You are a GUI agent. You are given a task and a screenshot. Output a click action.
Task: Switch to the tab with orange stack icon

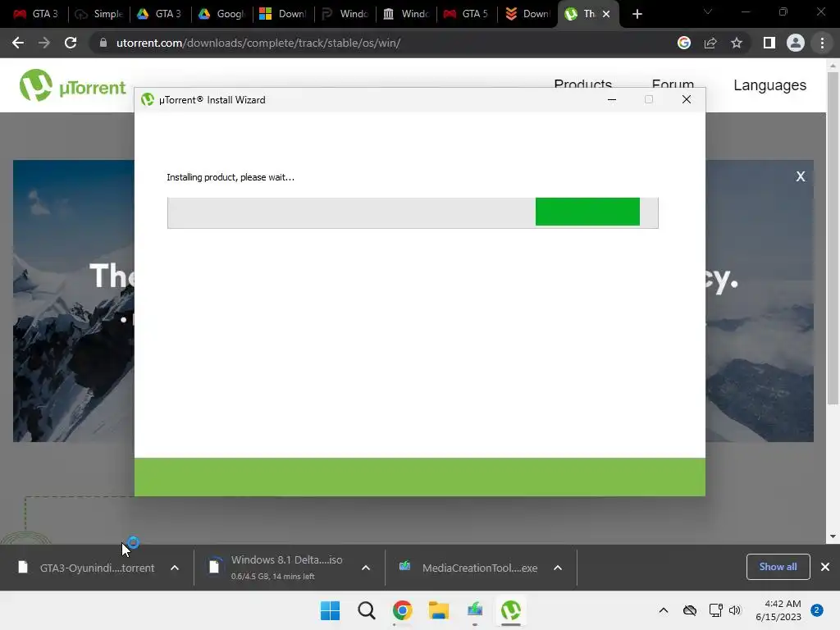[527, 14]
